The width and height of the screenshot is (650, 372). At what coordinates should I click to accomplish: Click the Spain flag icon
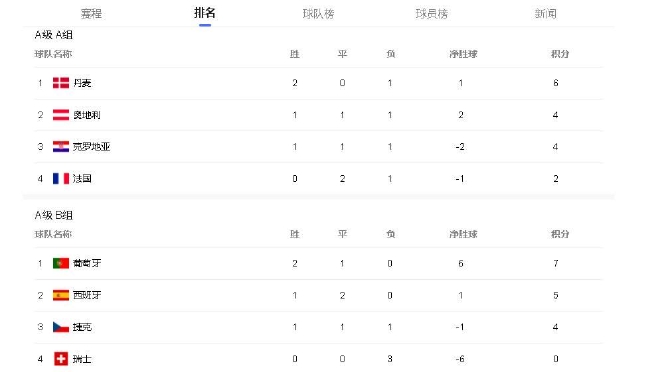click(x=61, y=295)
